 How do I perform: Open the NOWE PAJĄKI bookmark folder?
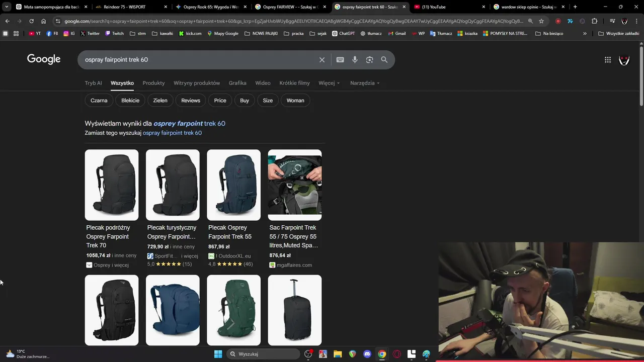tap(261, 33)
